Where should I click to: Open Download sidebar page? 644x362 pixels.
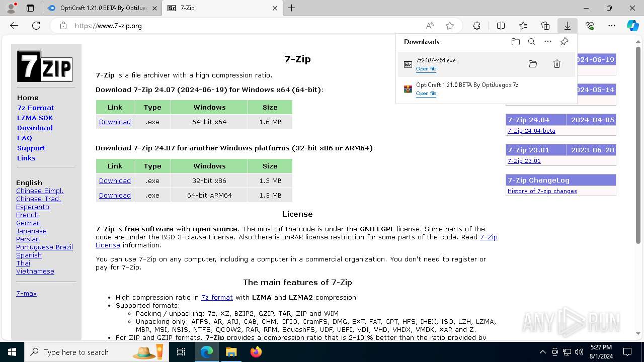[x=35, y=128]
